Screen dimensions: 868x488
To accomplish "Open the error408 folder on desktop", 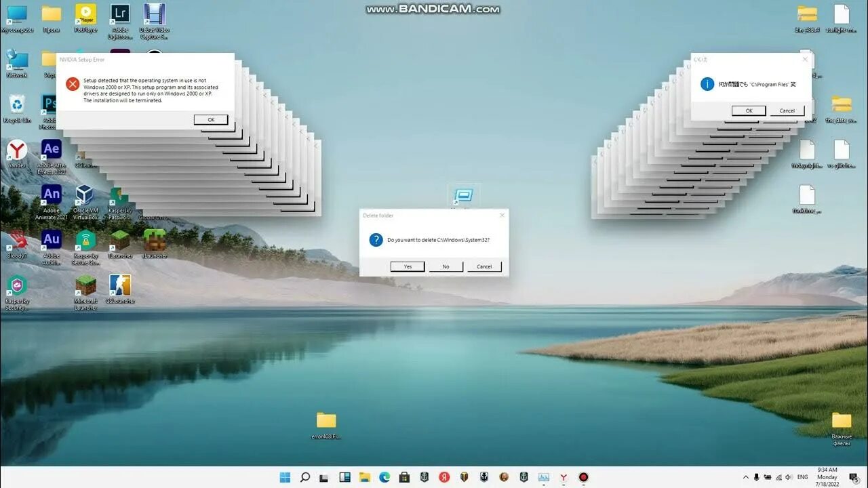I will (x=326, y=425).
